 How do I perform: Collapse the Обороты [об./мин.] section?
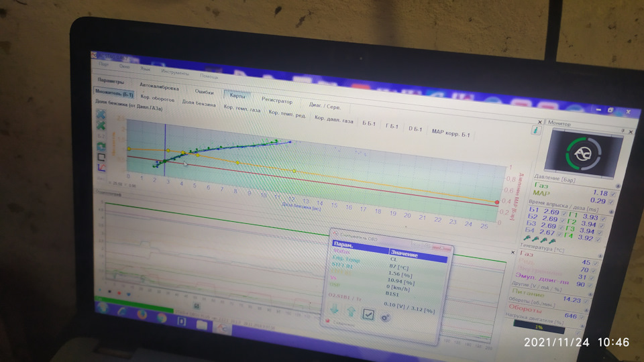coord(587,310)
